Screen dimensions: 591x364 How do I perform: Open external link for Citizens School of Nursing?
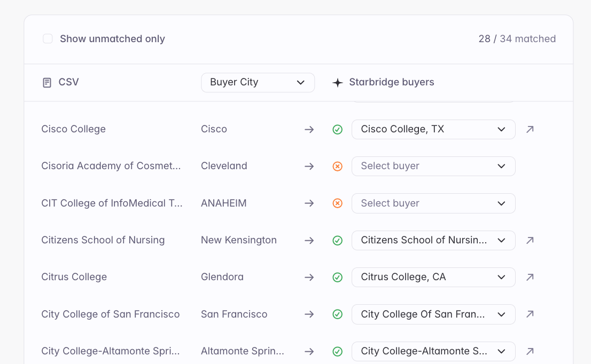pyautogui.click(x=530, y=240)
